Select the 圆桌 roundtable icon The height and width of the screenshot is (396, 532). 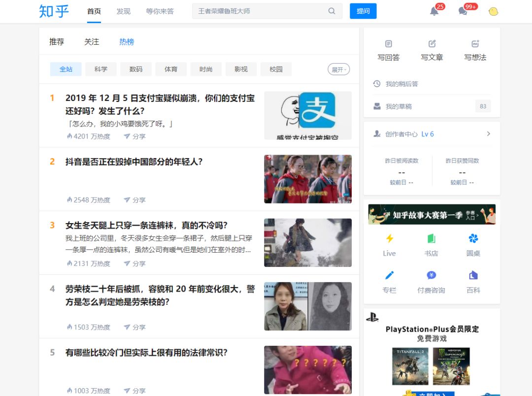pos(473,239)
